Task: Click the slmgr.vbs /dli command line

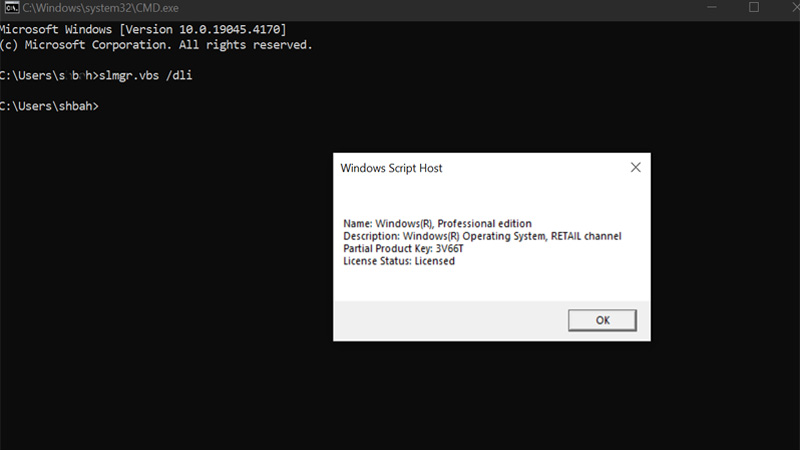Action: pyautogui.click(x=96, y=76)
